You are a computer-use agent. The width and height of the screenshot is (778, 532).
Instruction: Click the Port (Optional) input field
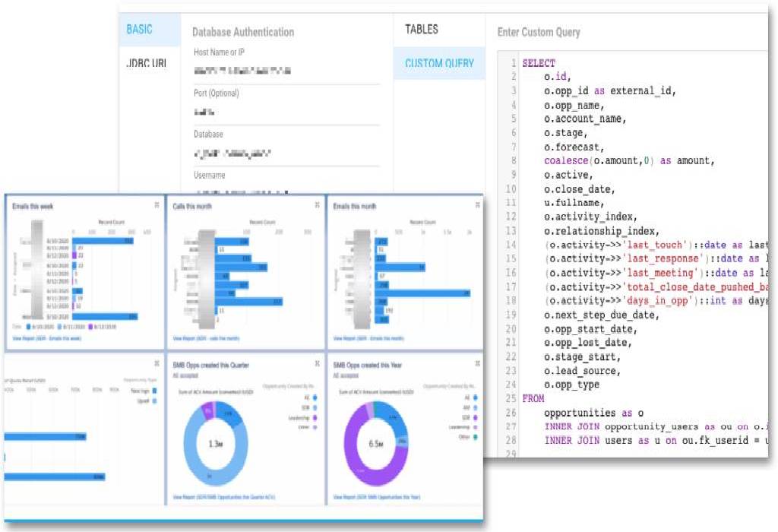tap(286, 112)
